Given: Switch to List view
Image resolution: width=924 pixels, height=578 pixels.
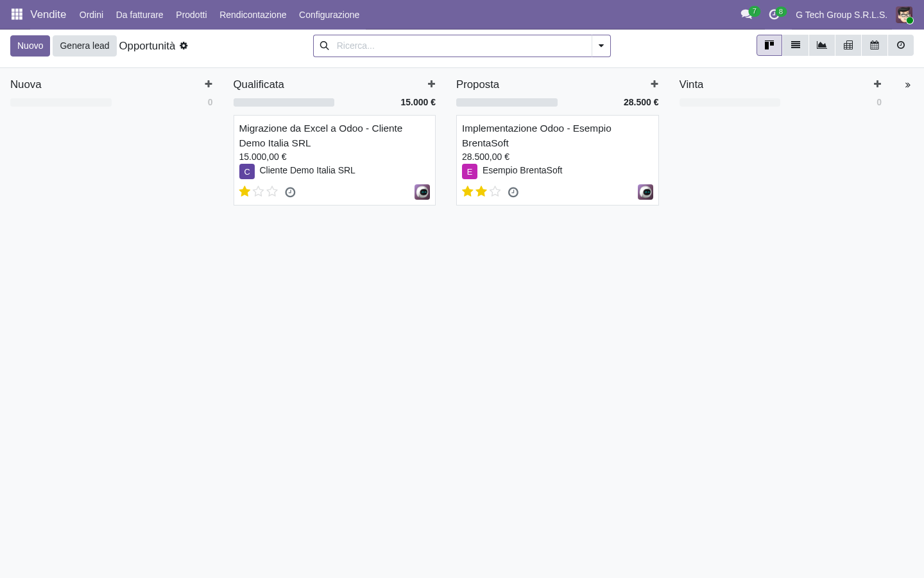Looking at the screenshot, I should click(x=796, y=46).
